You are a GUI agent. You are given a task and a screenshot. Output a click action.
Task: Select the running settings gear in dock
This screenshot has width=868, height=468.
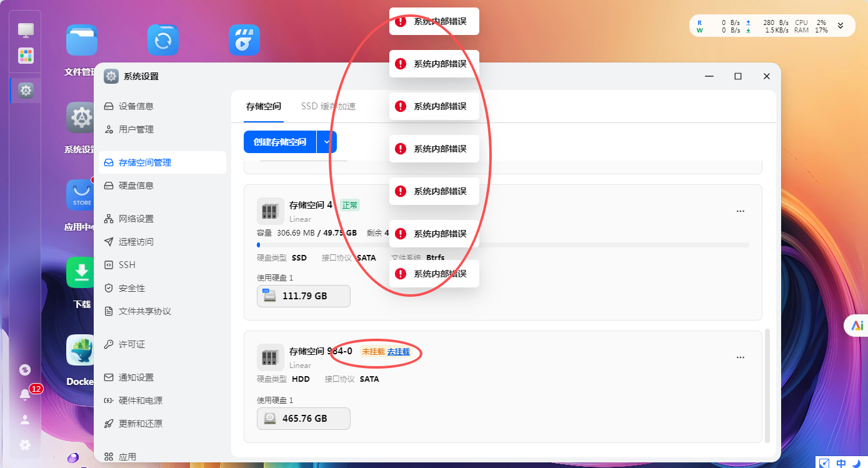[x=26, y=91]
